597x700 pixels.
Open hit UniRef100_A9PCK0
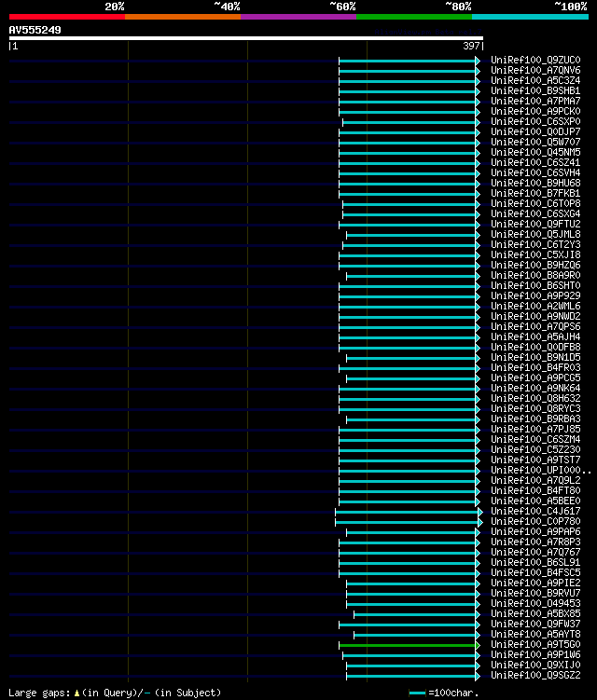(x=535, y=111)
